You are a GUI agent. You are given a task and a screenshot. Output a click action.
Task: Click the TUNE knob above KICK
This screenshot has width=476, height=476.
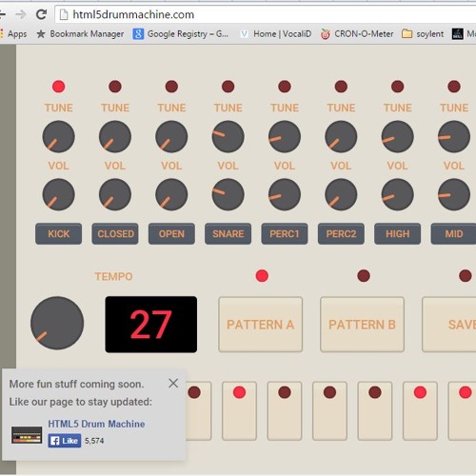[58, 137]
